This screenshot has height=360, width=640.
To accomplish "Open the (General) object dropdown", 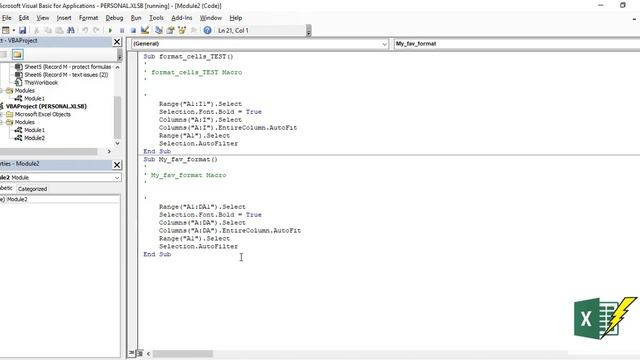I will [x=384, y=44].
